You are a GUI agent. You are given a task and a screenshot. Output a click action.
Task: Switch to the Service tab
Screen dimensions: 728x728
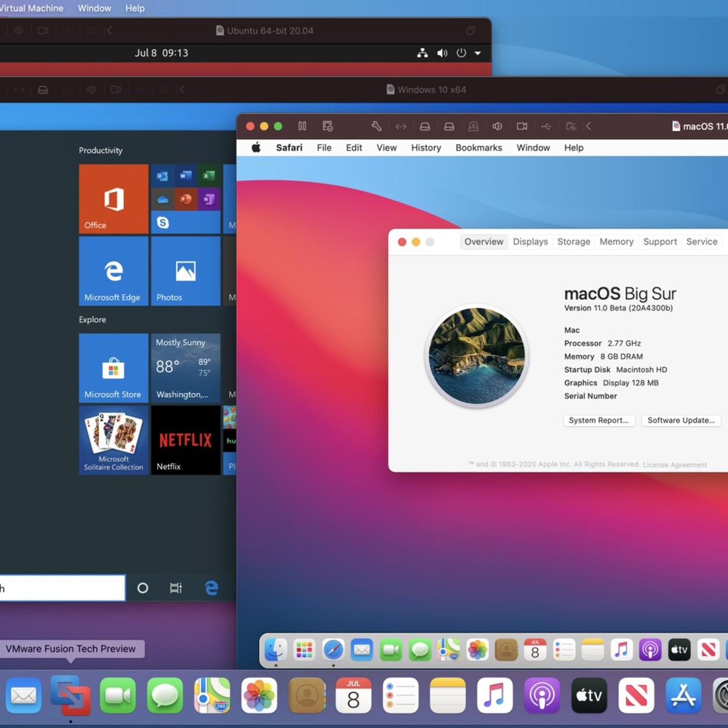[702, 241]
